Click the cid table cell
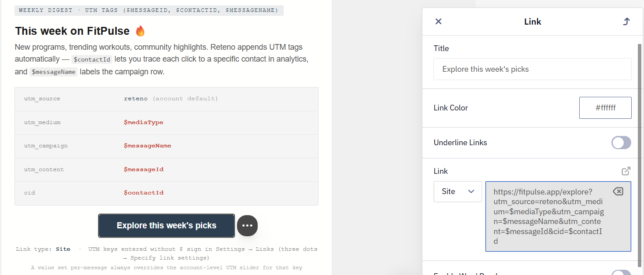 pos(30,193)
